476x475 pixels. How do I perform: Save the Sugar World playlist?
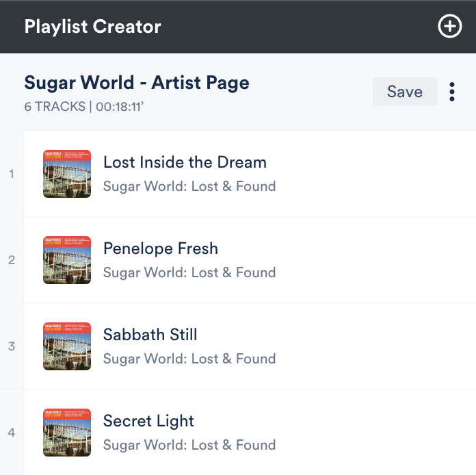pyautogui.click(x=405, y=92)
